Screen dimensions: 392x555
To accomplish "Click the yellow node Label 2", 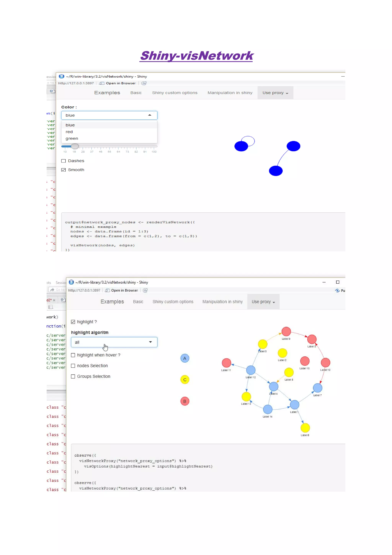I will click(x=282, y=353).
